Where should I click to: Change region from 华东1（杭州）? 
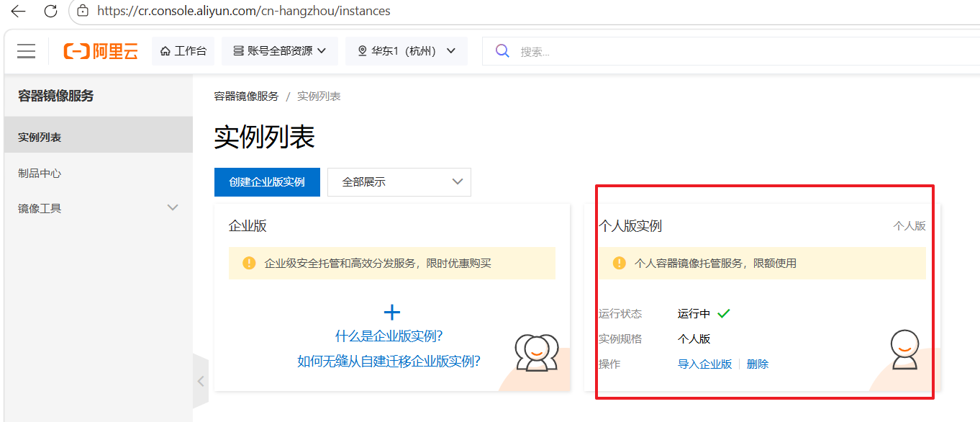(407, 51)
